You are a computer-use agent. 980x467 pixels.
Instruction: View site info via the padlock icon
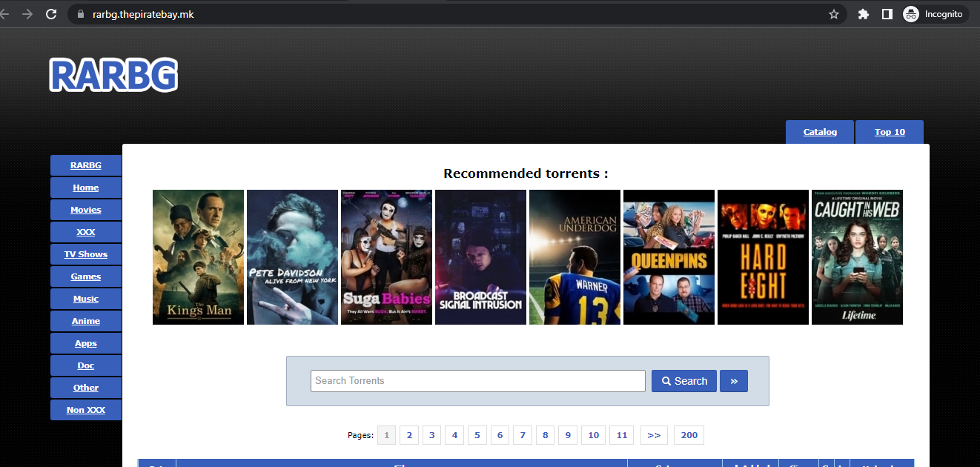pos(81,14)
